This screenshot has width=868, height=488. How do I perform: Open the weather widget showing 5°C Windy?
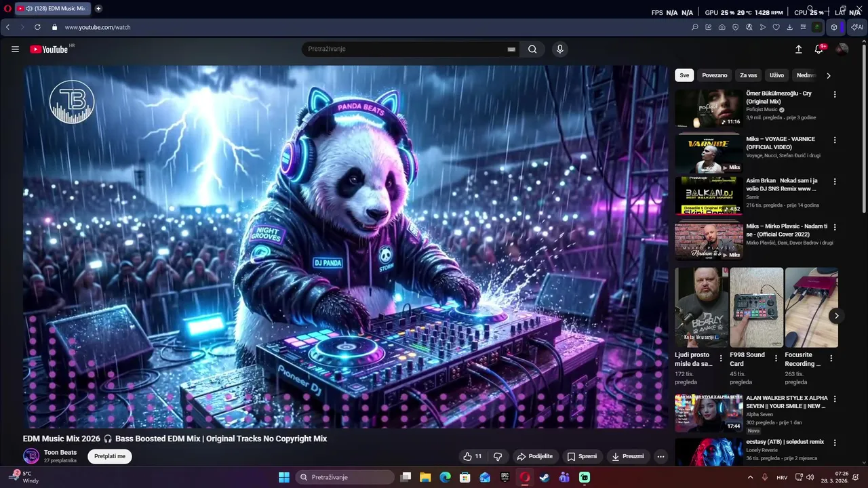click(24, 477)
